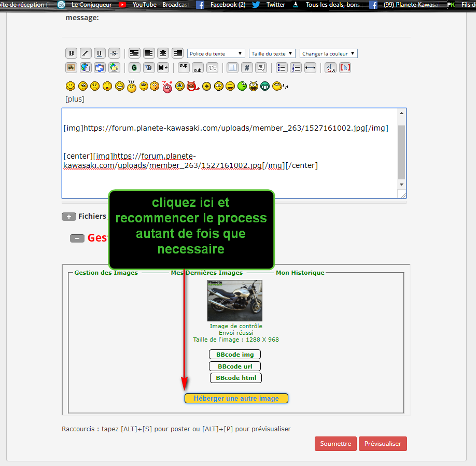Viewport: 476px width, 466px height.
Task: Click Héberger une autre image button
Action: pos(236,399)
